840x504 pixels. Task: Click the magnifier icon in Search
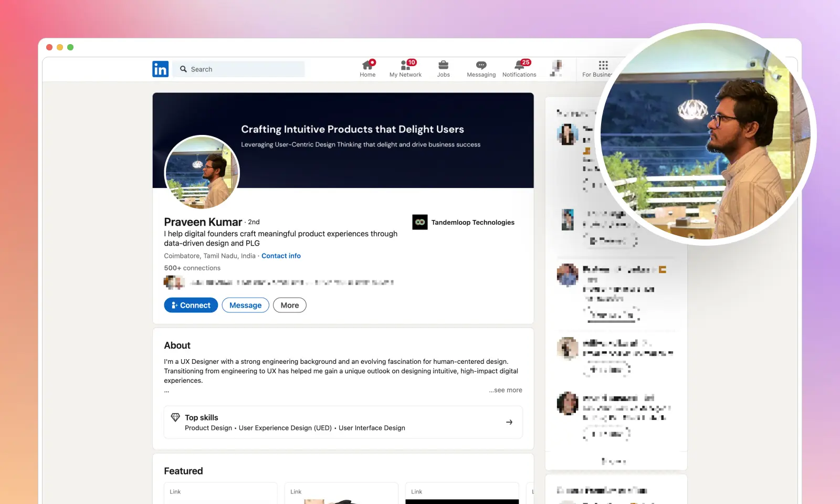[183, 69]
